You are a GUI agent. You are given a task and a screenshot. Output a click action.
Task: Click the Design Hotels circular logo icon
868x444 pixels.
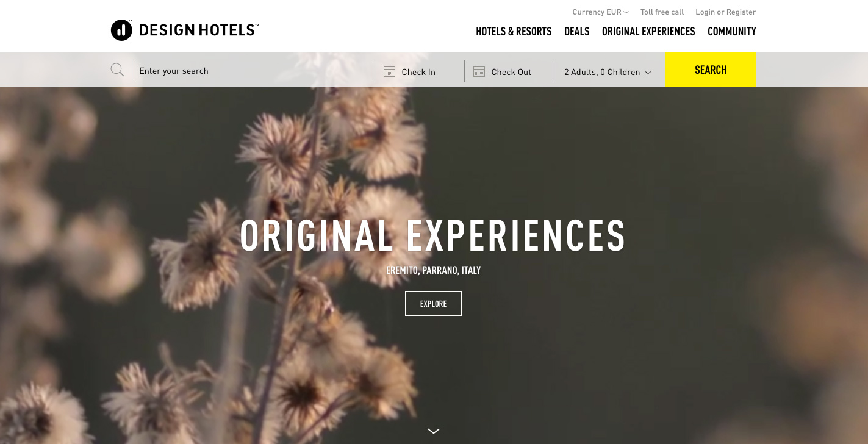[121, 30]
